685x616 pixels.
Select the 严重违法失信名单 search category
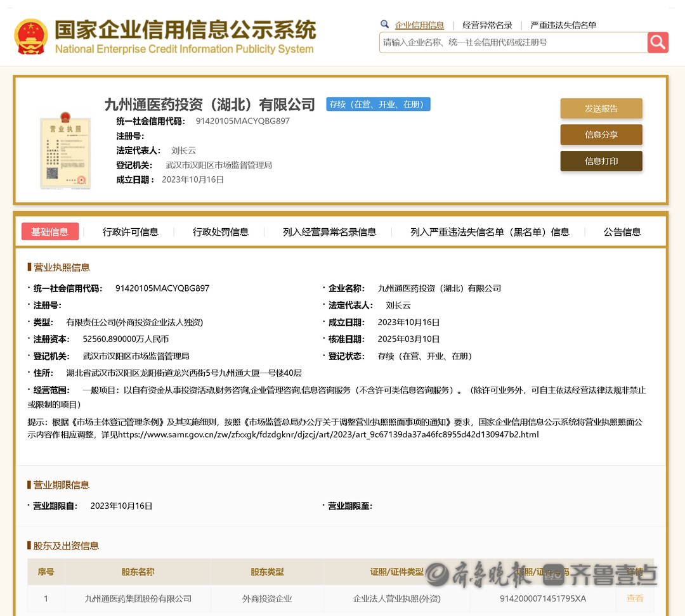pyautogui.click(x=563, y=25)
